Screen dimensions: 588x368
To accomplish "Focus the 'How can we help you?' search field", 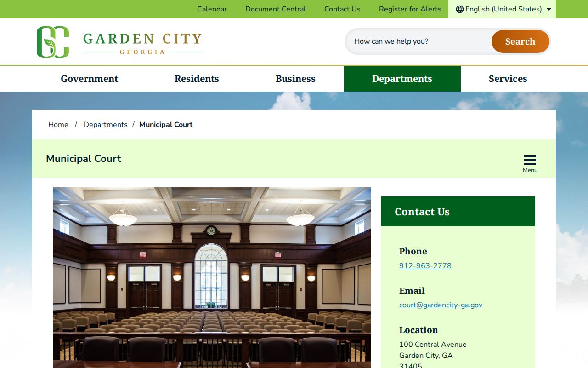I will click(x=418, y=41).
